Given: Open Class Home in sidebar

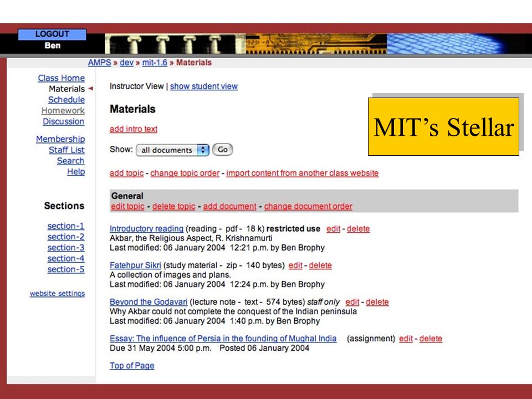Looking at the screenshot, I should click(62, 78).
